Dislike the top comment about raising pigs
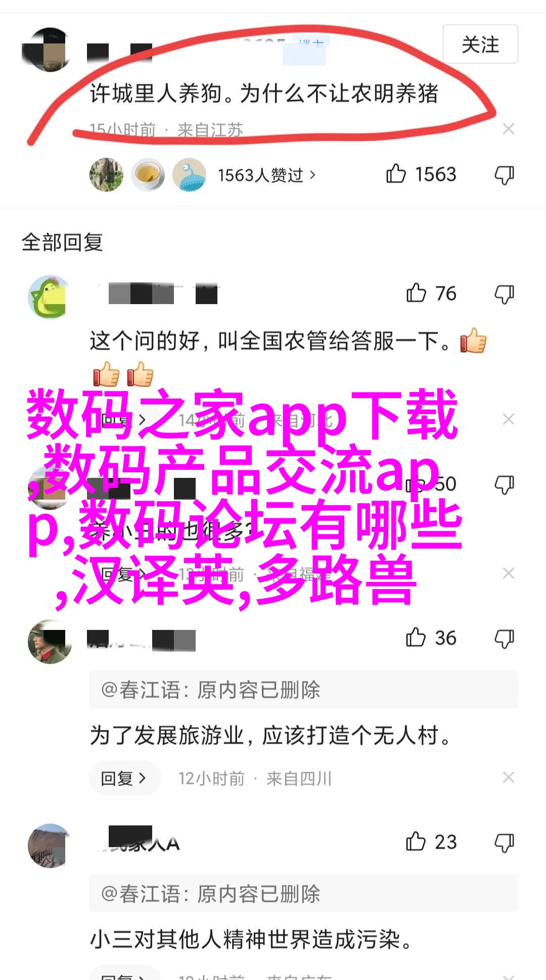The height and width of the screenshot is (980, 546). pyautogui.click(x=504, y=175)
